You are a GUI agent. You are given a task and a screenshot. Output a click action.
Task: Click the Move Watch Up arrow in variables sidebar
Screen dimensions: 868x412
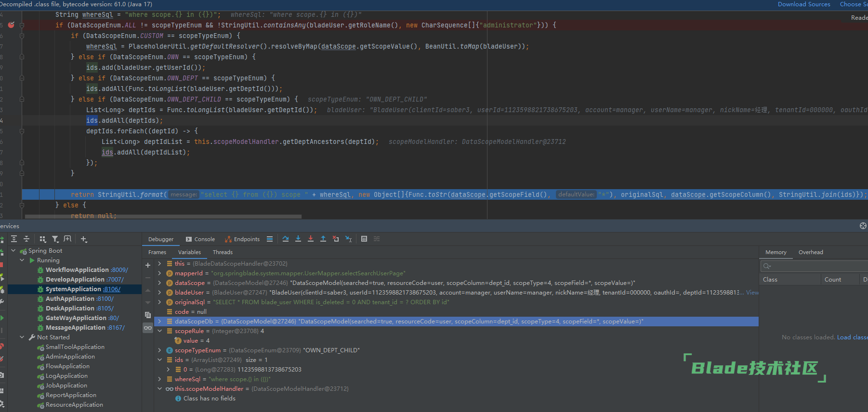pyautogui.click(x=148, y=290)
